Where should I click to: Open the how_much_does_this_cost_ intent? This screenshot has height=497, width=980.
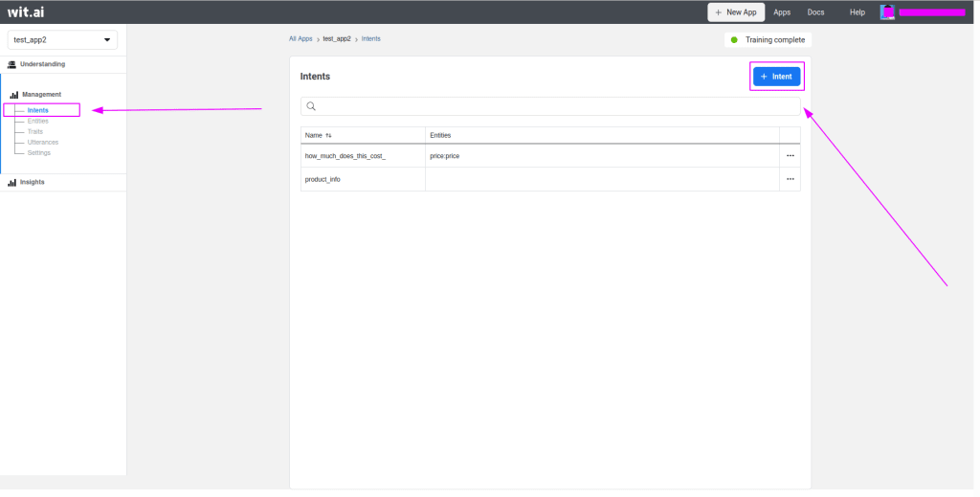point(345,156)
